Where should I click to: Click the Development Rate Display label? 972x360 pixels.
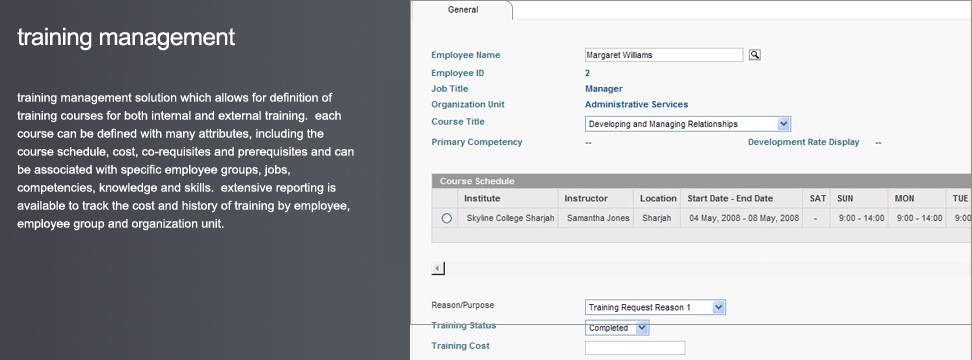(803, 142)
